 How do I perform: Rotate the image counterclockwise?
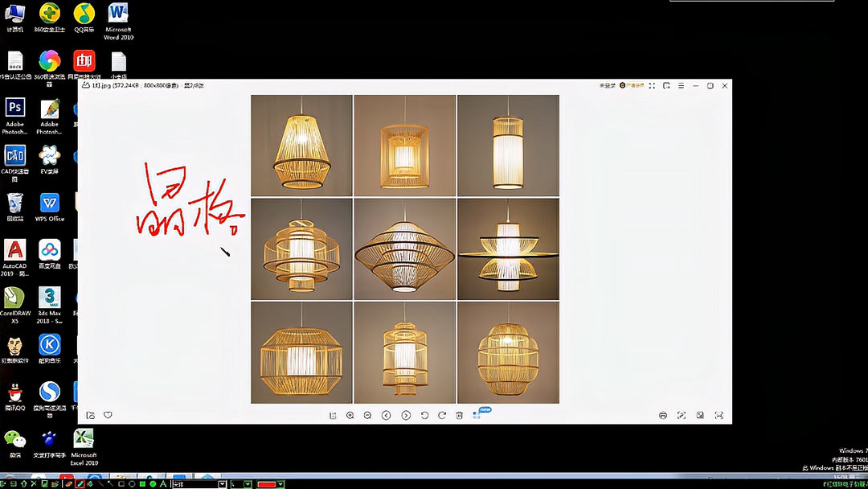(424, 415)
